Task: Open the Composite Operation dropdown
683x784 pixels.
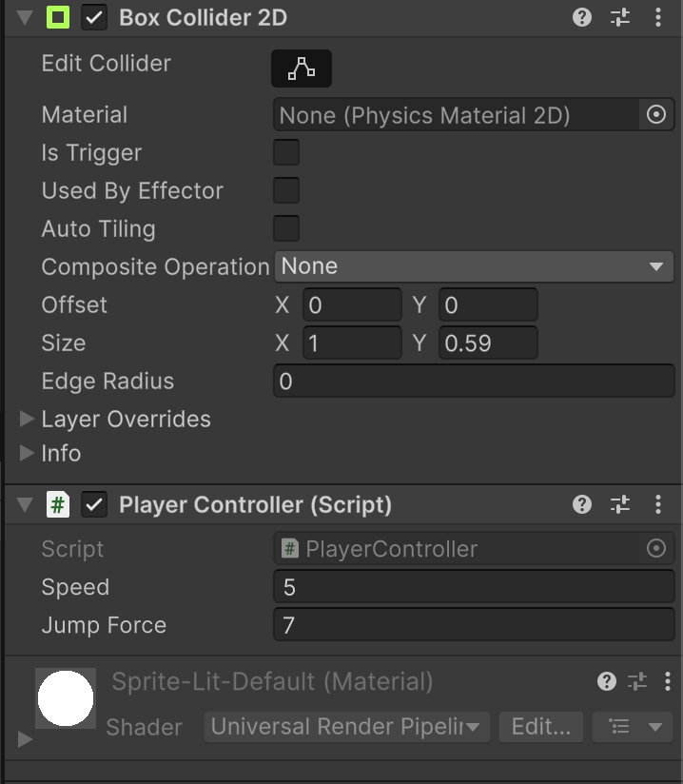Action: click(x=473, y=266)
